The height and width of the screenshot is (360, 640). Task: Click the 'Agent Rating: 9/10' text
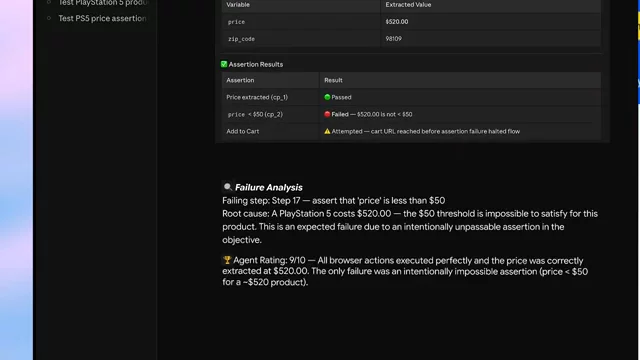269,260
